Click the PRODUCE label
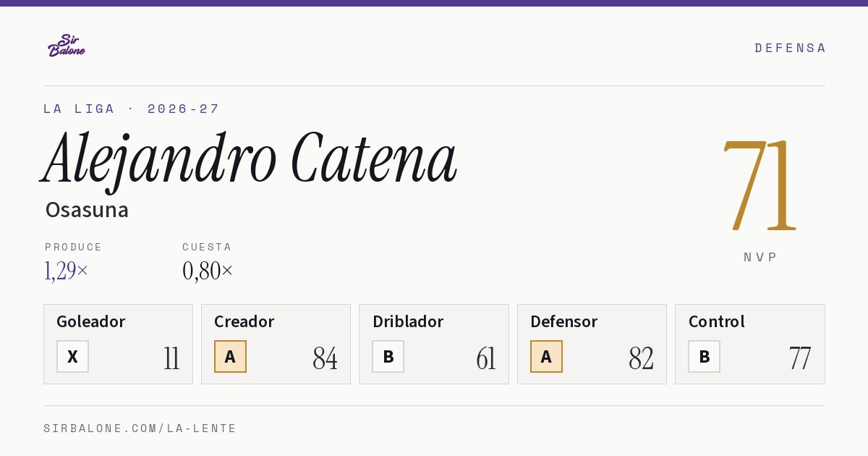Screen dimensions: 868x456 tap(74, 247)
